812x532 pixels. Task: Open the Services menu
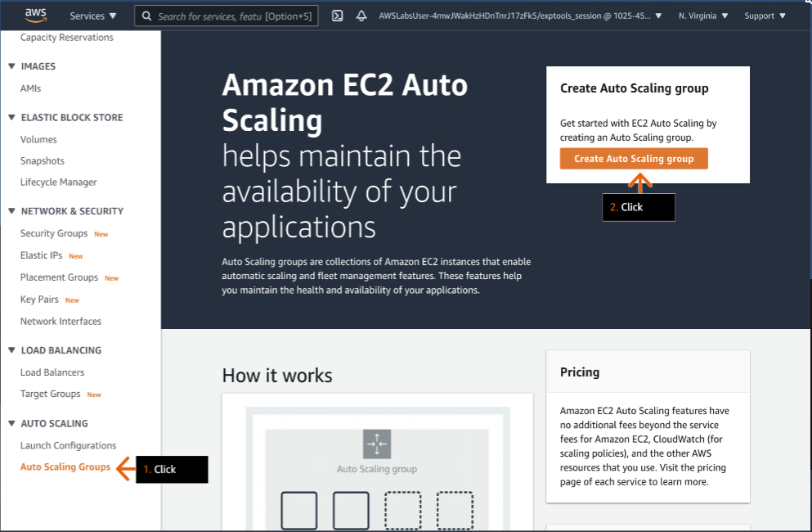92,15
